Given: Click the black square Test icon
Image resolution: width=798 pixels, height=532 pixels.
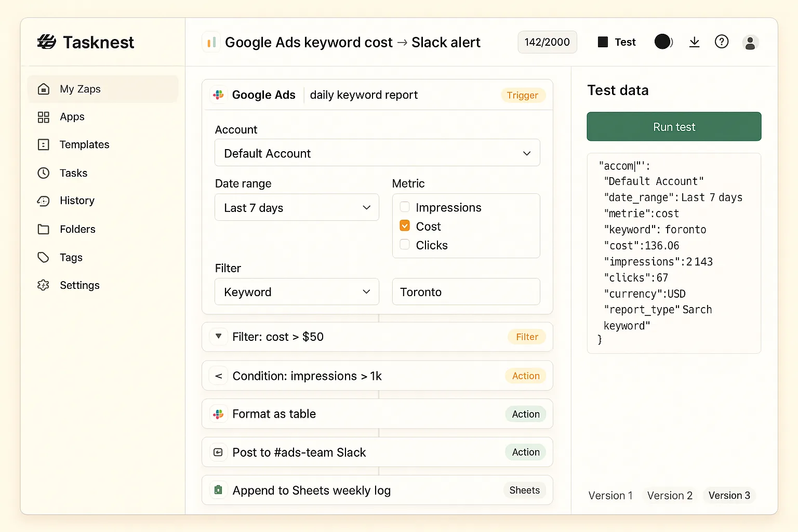Looking at the screenshot, I should pyautogui.click(x=603, y=42).
